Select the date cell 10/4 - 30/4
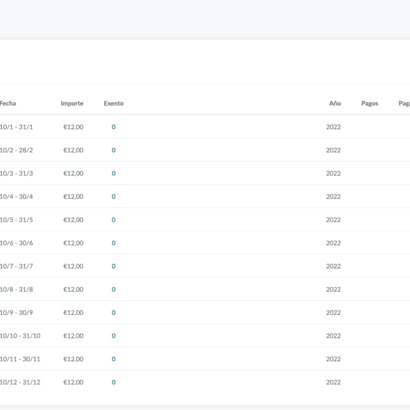Screen dimensions: 410x410 16,197
